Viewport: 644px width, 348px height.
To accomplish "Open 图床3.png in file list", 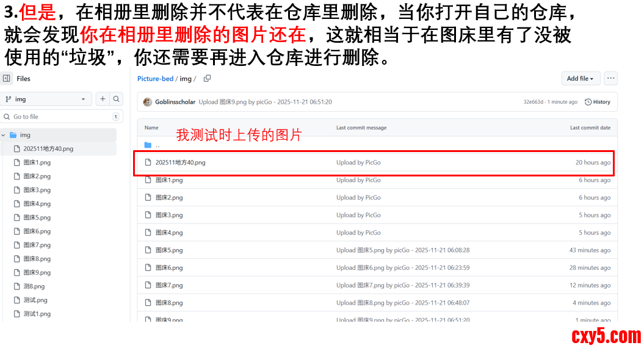I will click(169, 215).
